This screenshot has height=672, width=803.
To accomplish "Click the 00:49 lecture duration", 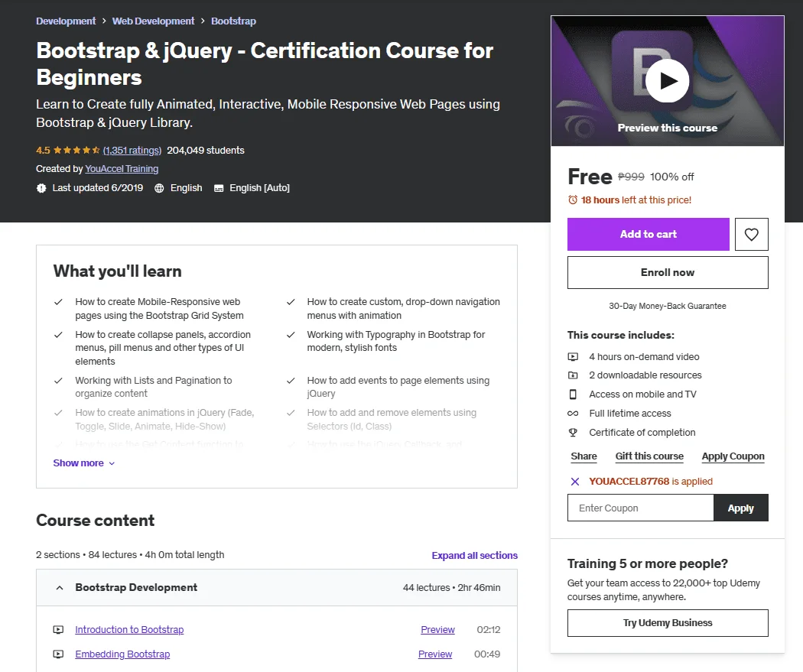I will pyautogui.click(x=487, y=654).
